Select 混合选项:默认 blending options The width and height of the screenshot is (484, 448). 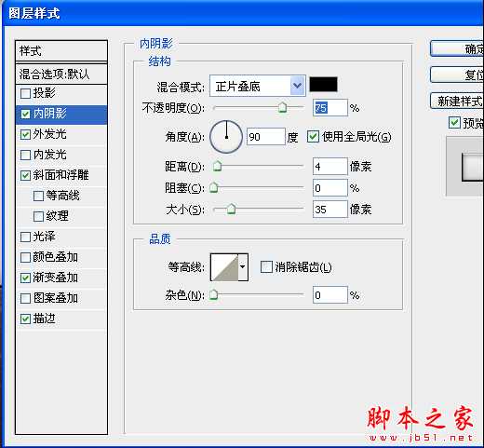pos(61,75)
